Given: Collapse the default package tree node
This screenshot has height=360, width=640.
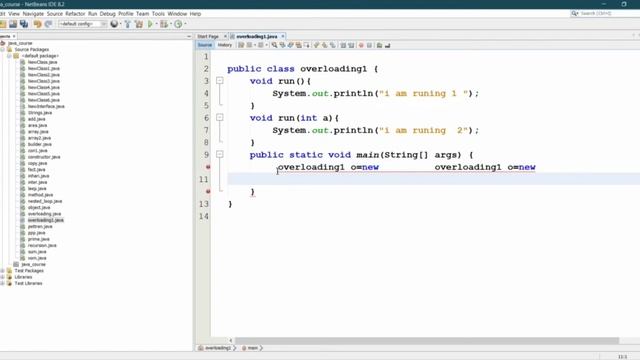Looking at the screenshot, I should (x=9, y=56).
